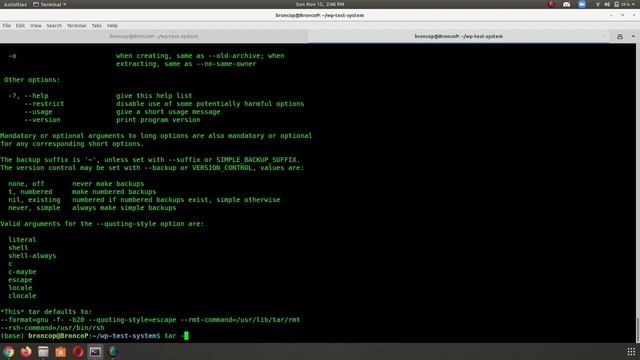Screen dimensions: 640x360
Task: Select the active second terminal tab
Action: click(x=458, y=36)
